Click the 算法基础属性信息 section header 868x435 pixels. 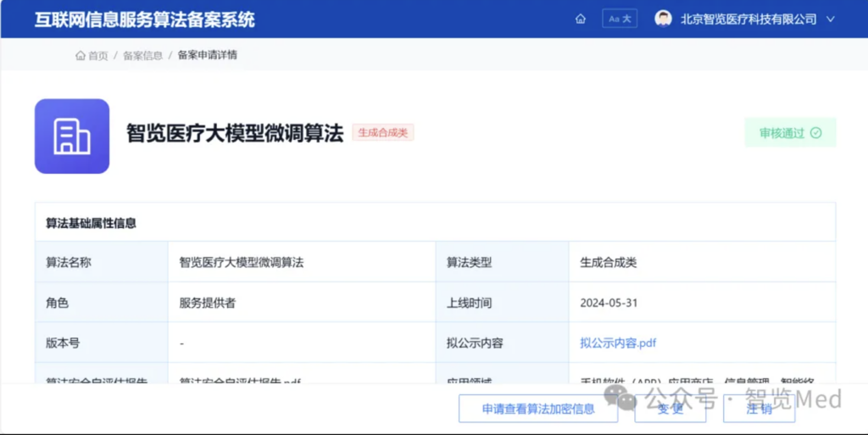[91, 223]
